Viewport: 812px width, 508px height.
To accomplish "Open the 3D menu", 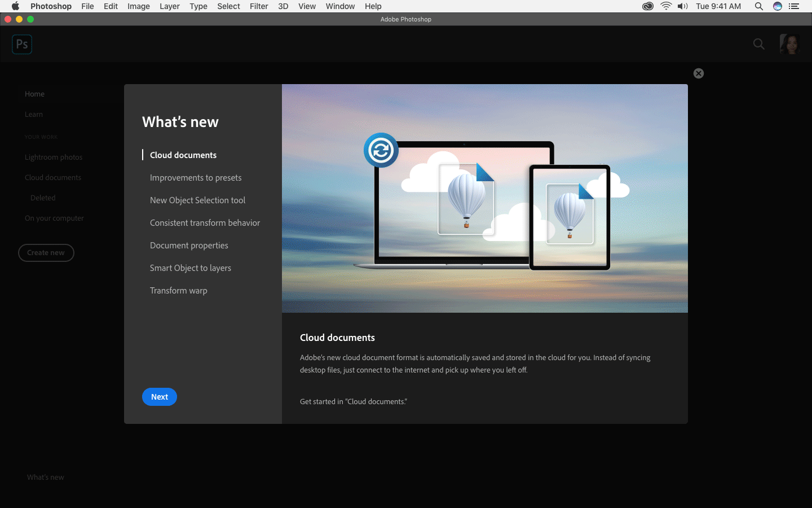I will (x=283, y=6).
